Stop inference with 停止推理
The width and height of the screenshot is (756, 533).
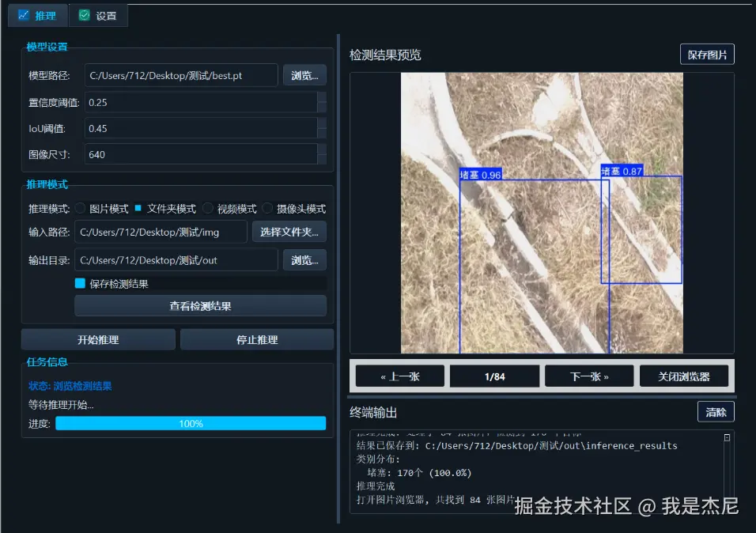256,338
